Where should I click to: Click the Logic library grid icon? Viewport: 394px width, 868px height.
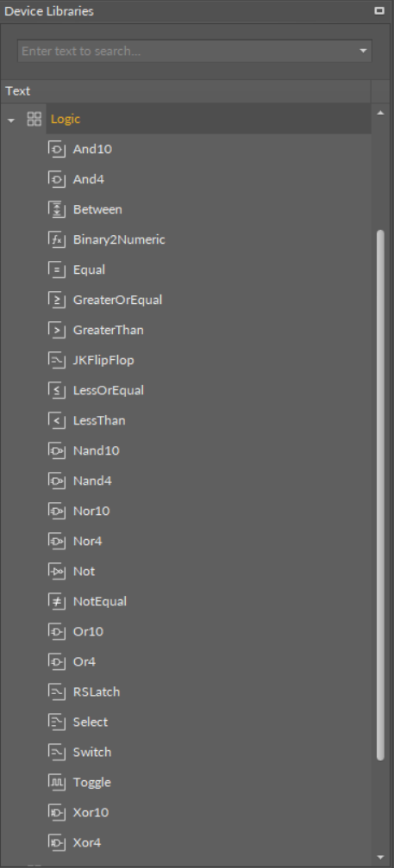tap(34, 119)
